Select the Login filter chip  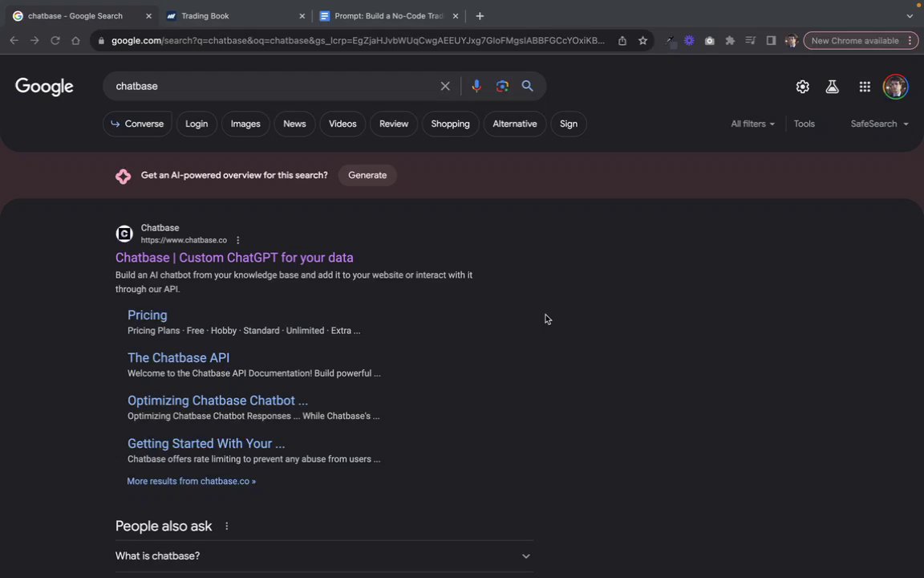click(197, 124)
